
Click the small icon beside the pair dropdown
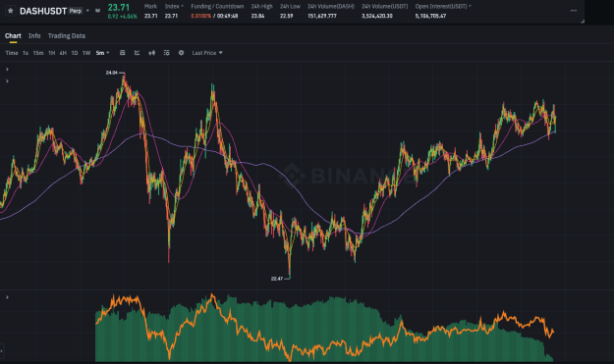[97, 11]
